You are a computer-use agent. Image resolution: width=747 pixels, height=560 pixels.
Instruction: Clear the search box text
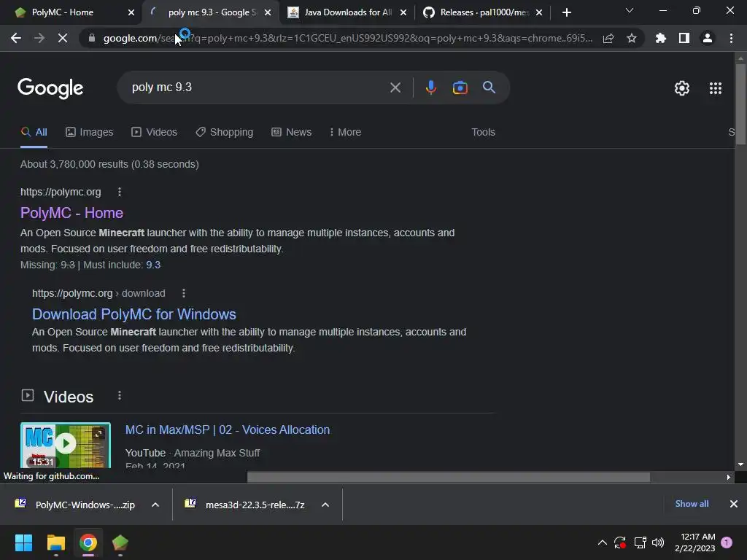point(395,87)
